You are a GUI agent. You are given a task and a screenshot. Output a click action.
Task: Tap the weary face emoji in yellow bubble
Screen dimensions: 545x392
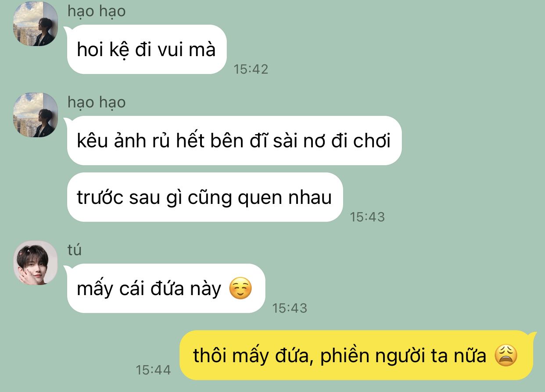tap(506, 356)
